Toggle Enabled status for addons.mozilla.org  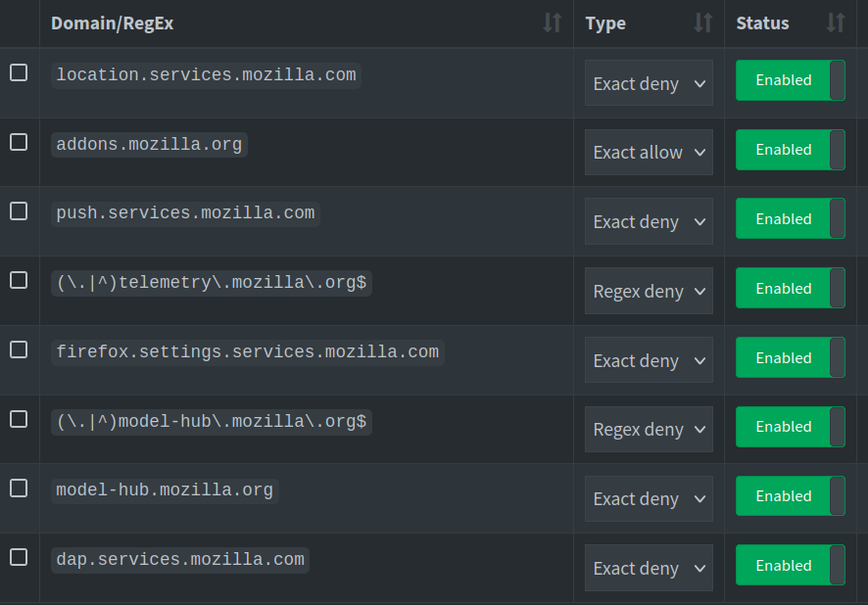click(791, 150)
